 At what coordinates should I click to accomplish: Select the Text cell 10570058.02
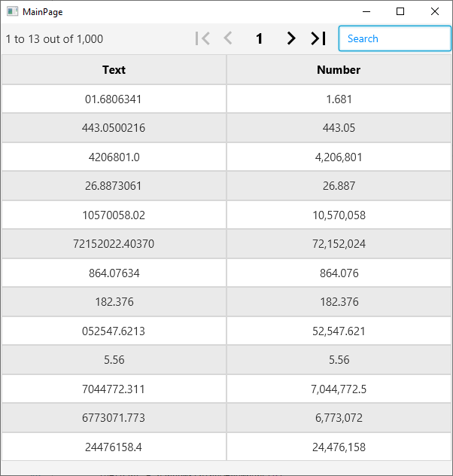tap(114, 215)
